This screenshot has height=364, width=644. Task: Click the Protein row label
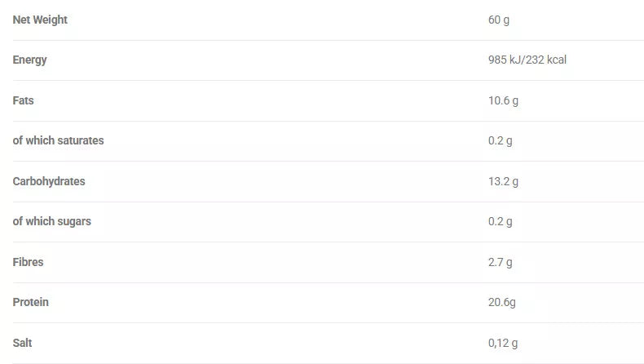(x=31, y=302)
